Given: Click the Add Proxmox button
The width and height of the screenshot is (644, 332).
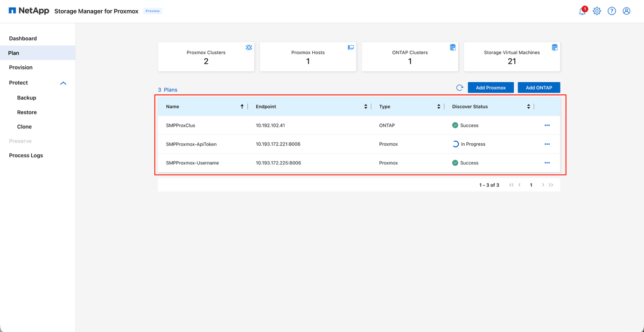Looking at the screenshot, I should [490, 87].
